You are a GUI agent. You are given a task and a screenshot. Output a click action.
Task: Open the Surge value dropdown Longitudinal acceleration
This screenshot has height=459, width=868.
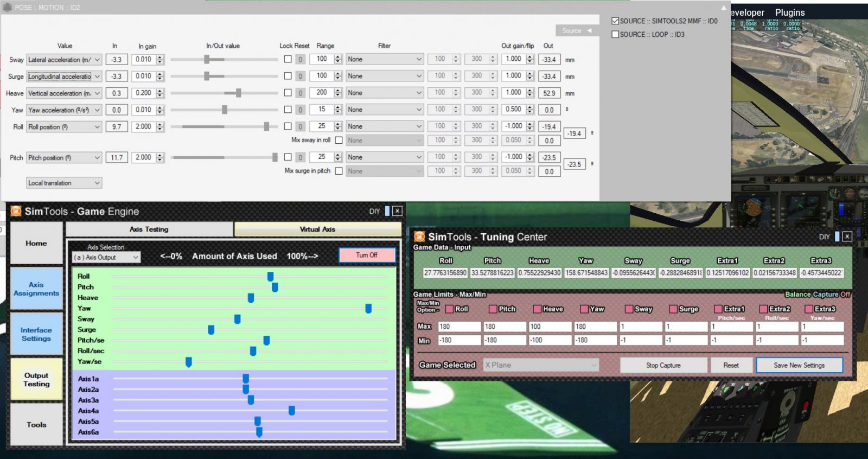pyautogui.click(x=64, y=76)
